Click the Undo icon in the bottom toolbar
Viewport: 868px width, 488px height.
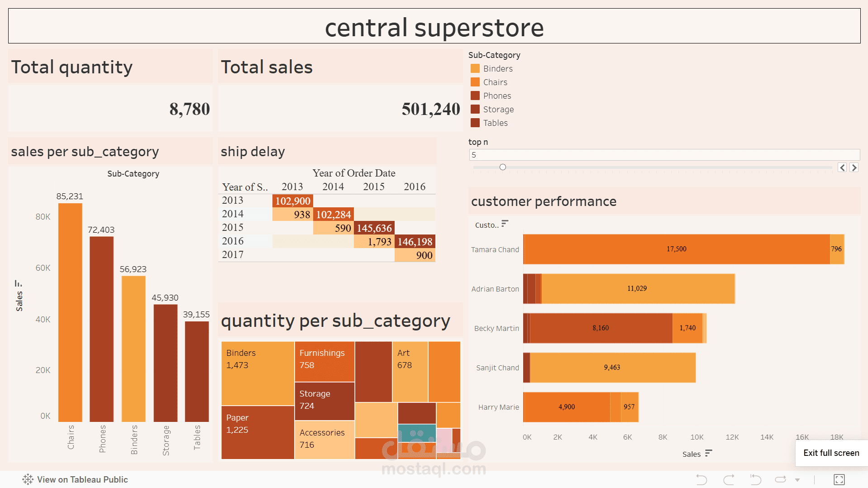pyautogui.click(x=701, y=480)
